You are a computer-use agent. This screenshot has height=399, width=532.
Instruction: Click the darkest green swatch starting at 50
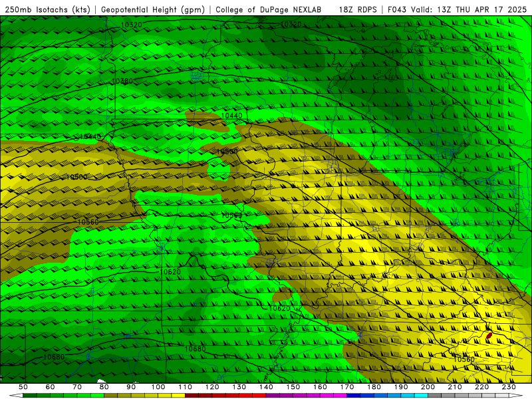point(30,395)
